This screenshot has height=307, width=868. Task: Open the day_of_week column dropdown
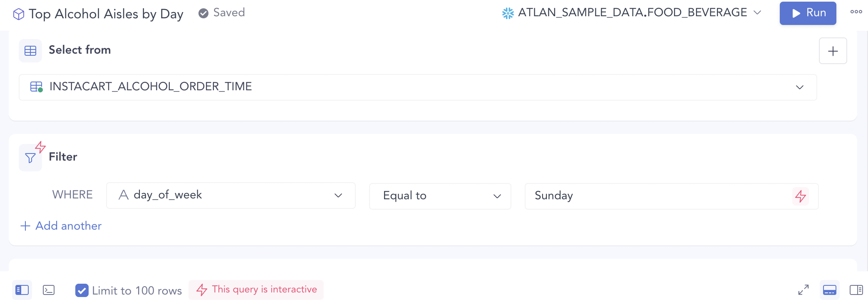tap(231, 195)
